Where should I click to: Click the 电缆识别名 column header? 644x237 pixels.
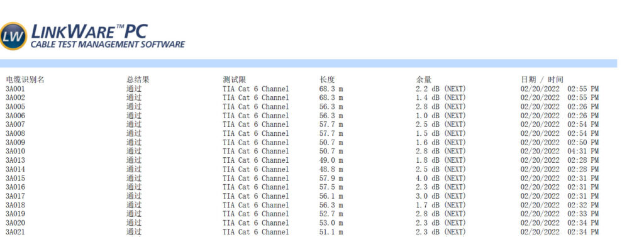click(x=25, y=80)
